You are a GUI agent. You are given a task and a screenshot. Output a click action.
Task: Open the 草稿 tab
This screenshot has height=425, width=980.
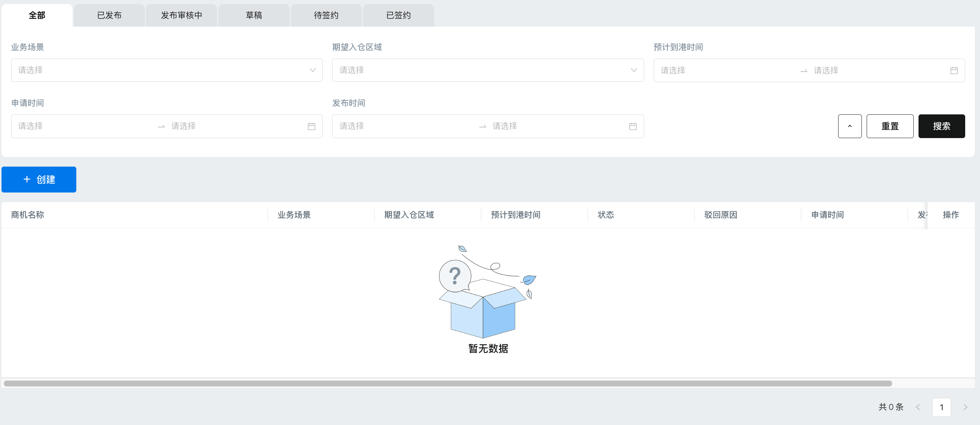pyautogui.click(x=254, y=15)
